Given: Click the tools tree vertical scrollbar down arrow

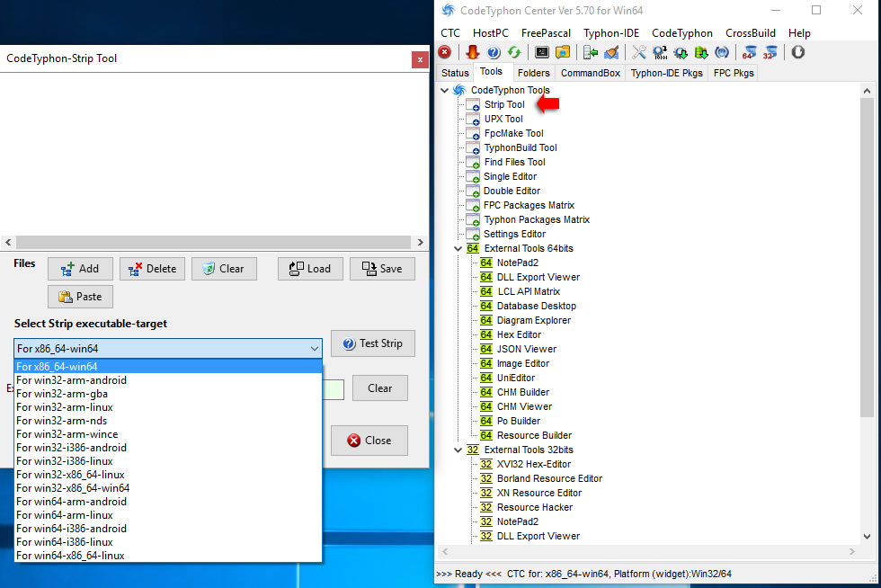Looking at the screenshot, I should coord(867,536).
